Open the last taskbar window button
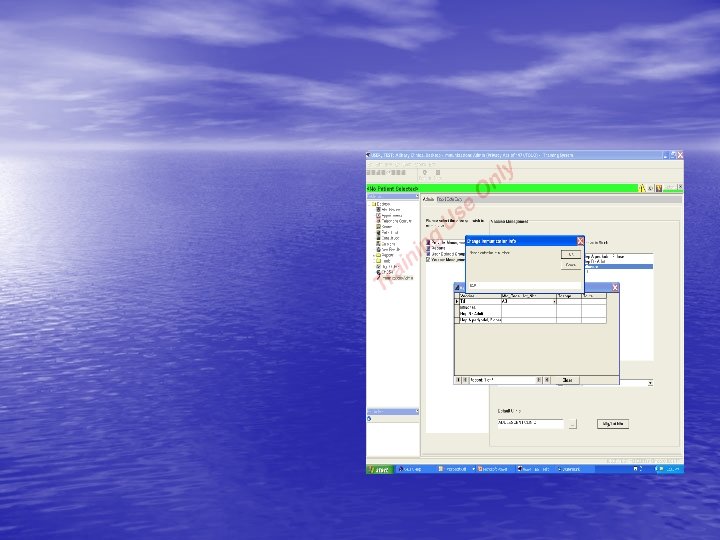The width and height of the screenshot is (720, 540). (574, 469)
